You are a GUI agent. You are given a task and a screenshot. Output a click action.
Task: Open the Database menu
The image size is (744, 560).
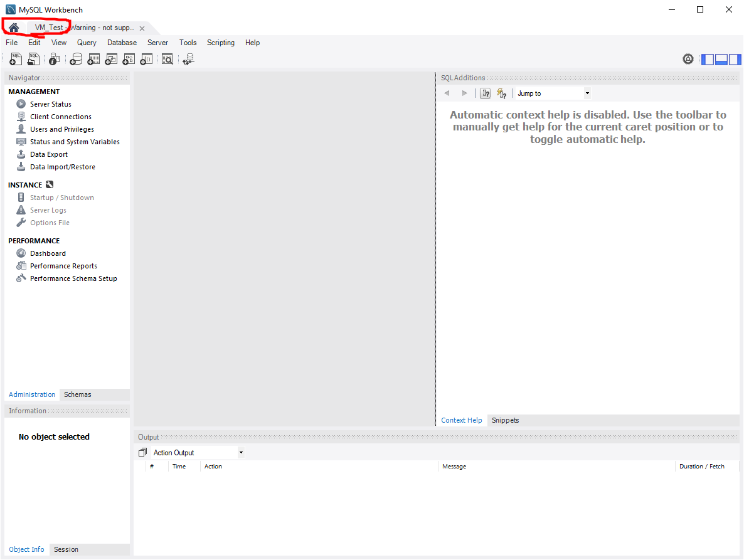tap(122, 43)
